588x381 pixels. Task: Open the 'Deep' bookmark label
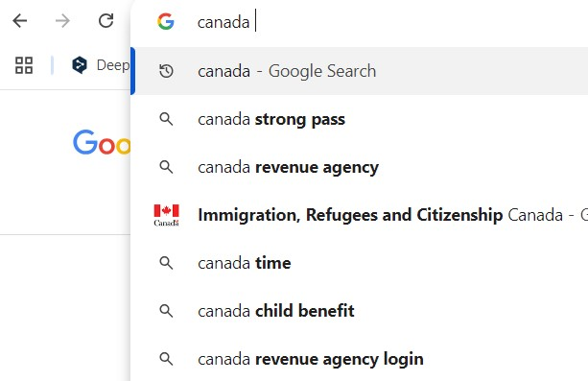click(x=113, y=65)
